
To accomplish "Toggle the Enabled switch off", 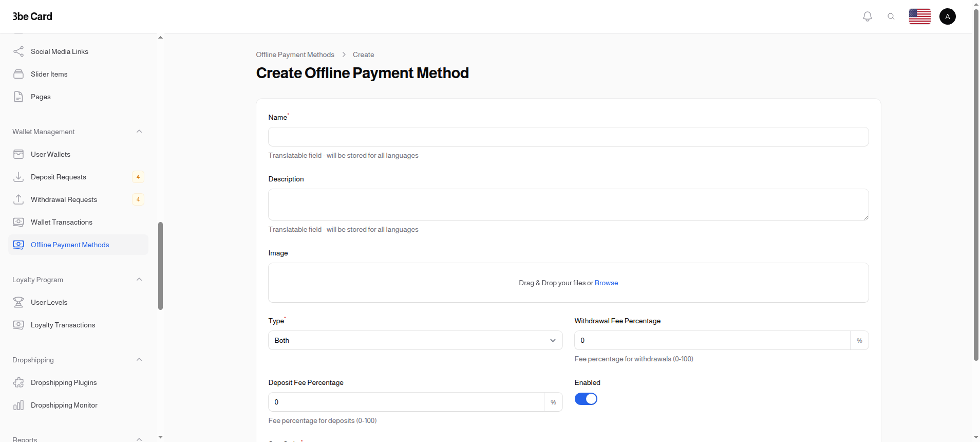I will click(x=586, y=399).
